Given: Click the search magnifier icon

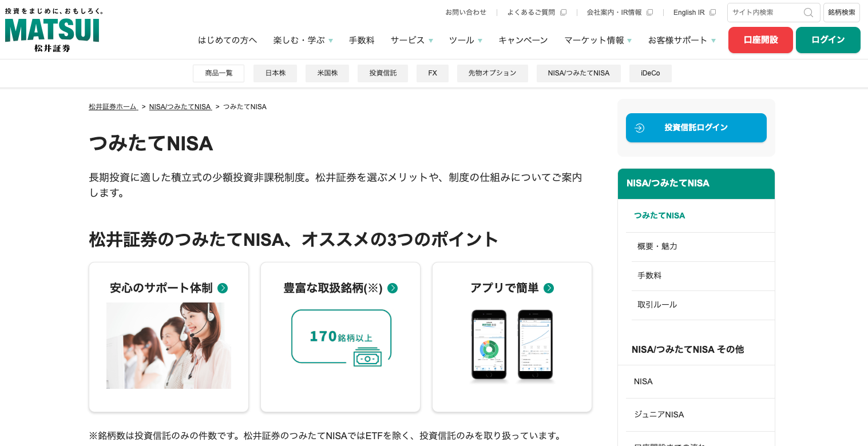Looking at the screenshot, I should [808, 13].
